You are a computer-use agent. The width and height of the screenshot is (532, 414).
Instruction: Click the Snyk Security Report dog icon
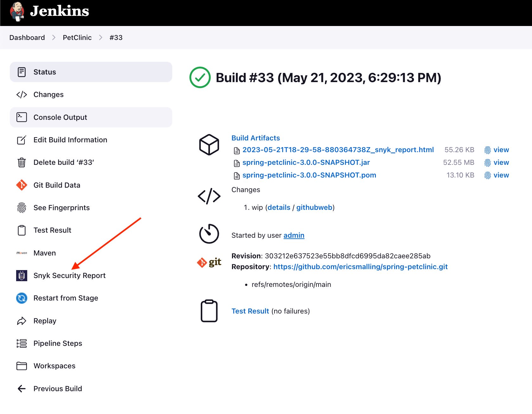(x=22, y=275)
